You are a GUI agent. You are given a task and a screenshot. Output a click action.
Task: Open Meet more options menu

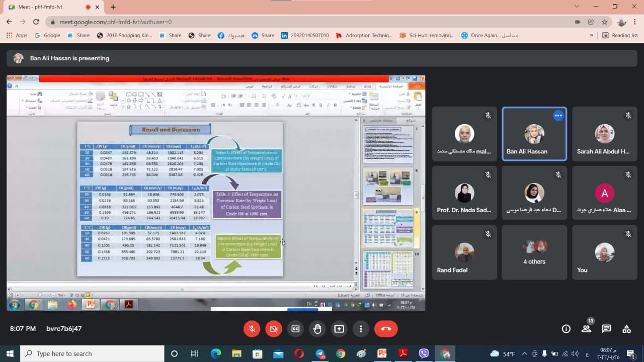[x=361, y=329]
